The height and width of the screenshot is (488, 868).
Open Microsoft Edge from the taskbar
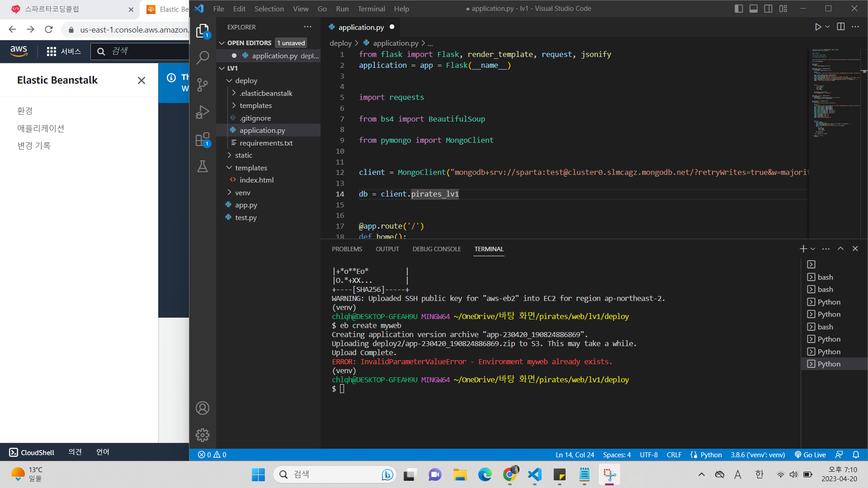485,474
